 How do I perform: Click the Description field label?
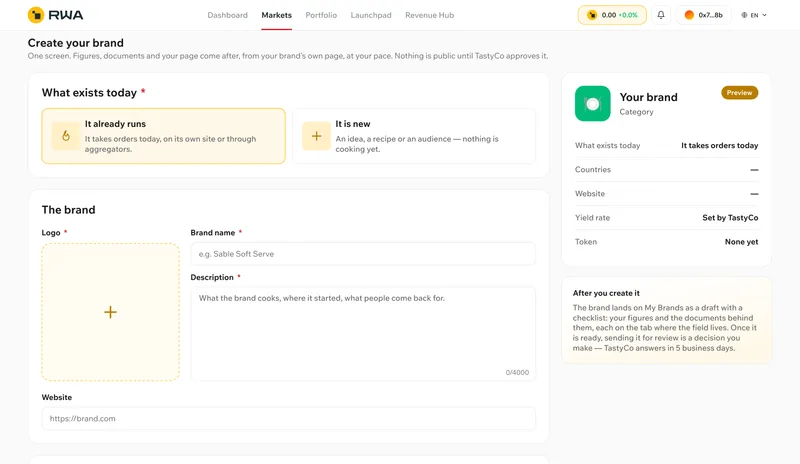[x=212, y=277]
